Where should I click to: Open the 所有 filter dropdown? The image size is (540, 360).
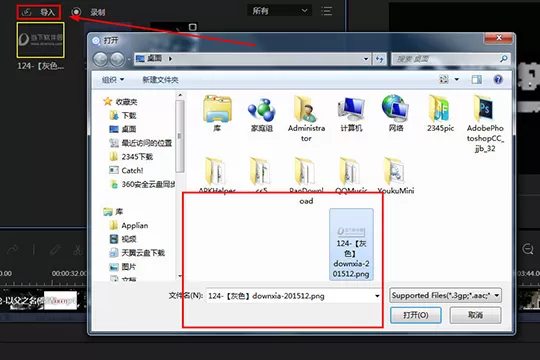pos(279,11)
